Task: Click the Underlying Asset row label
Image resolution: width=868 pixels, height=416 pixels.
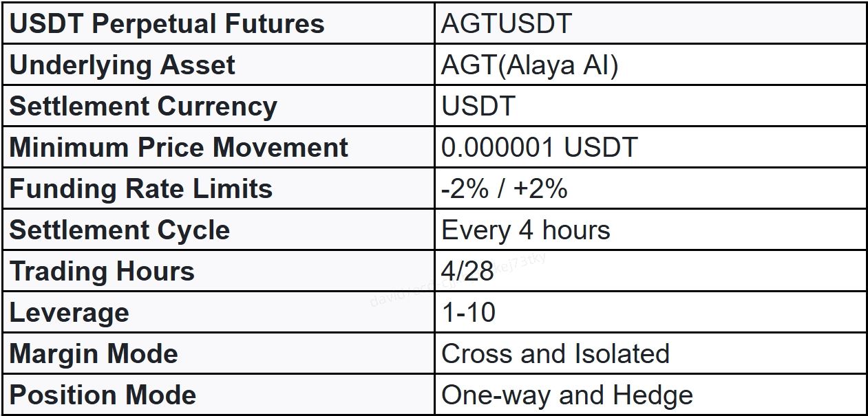Action: [x=122, y=65]
